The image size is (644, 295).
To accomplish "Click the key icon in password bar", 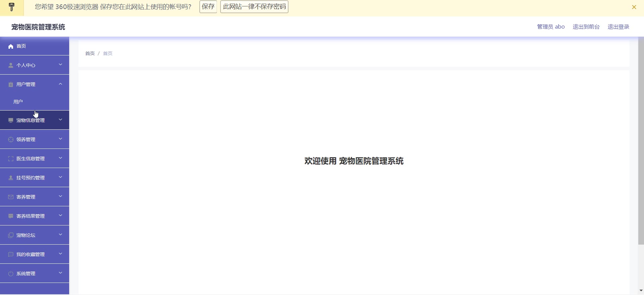I will [x=12, y=7].
